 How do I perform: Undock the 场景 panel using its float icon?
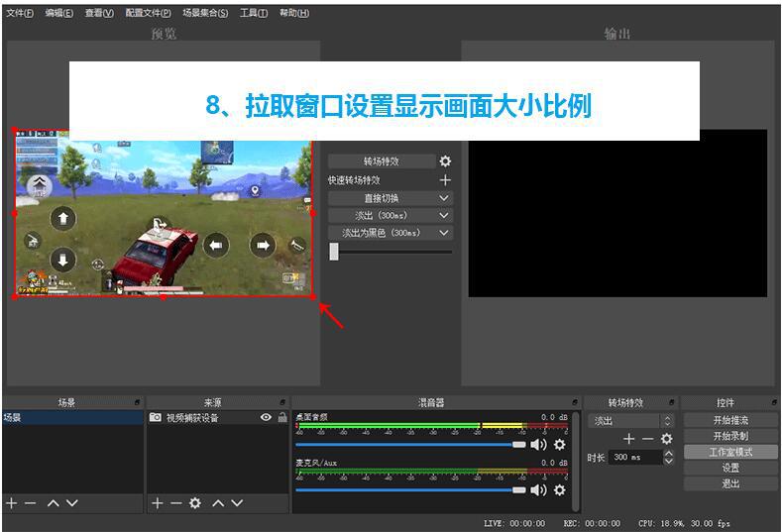137,402
